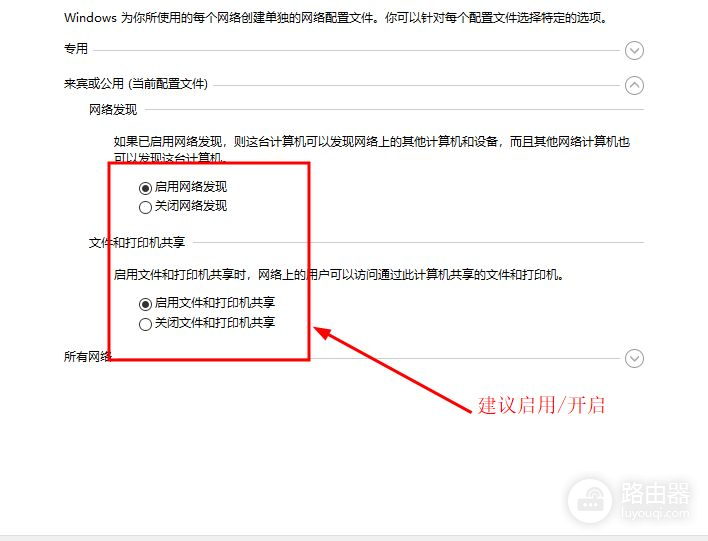Click the 专用 profile label

[x=76, y=48]
